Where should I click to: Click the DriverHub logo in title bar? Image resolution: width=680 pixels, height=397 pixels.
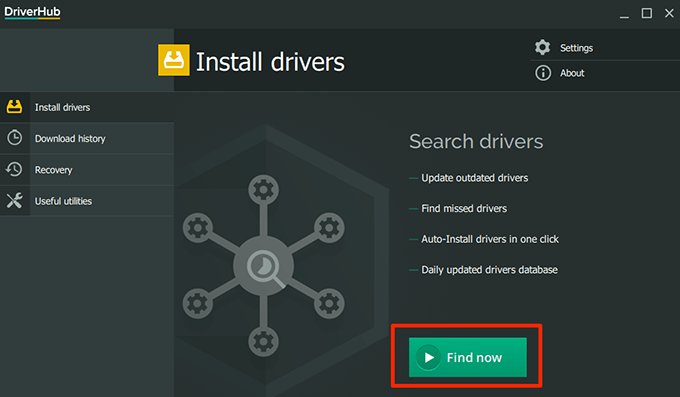click(33, 12)
